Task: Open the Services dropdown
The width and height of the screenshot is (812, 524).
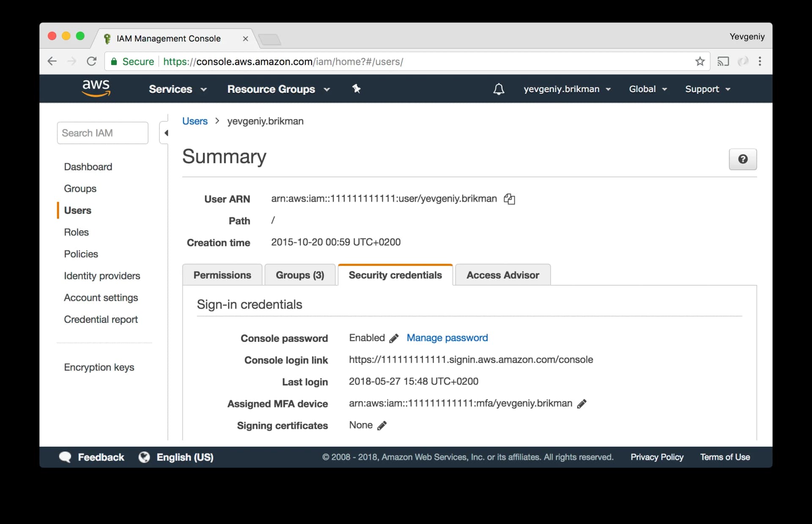Action: point(178,89)
